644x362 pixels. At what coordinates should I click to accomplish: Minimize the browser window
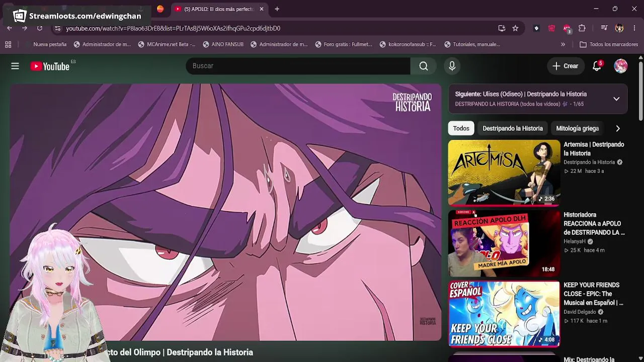point(596,9)
